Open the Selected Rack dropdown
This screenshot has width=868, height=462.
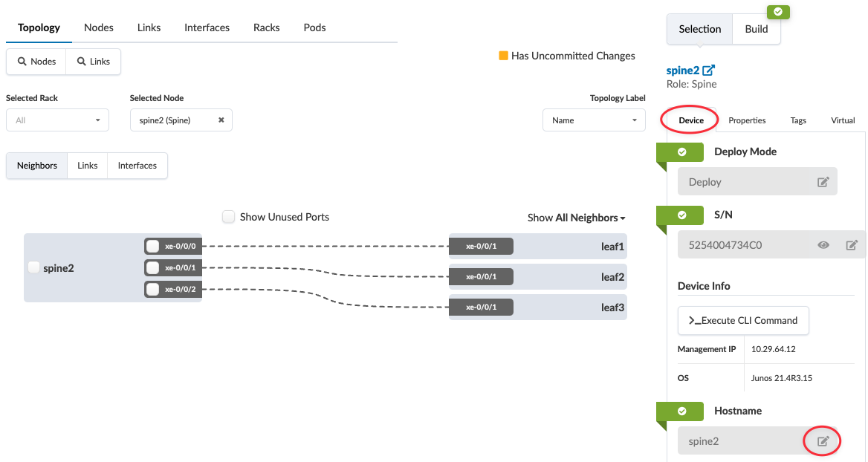coord(57,120)
